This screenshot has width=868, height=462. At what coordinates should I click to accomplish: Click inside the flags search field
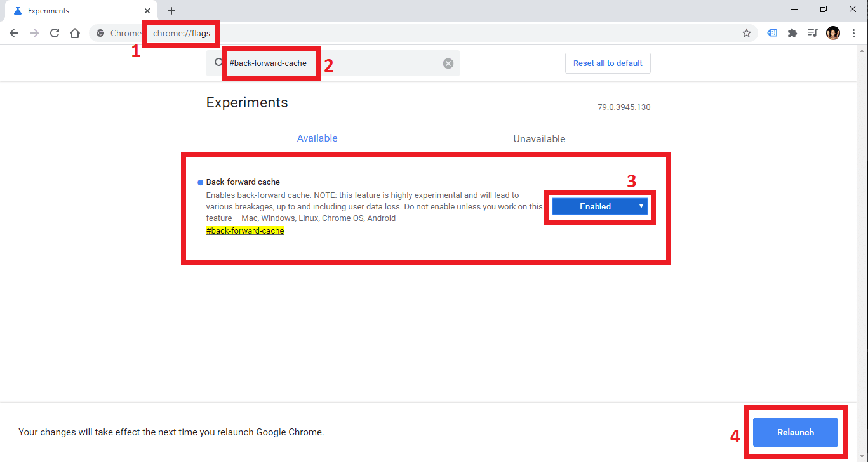coord(333,63)
